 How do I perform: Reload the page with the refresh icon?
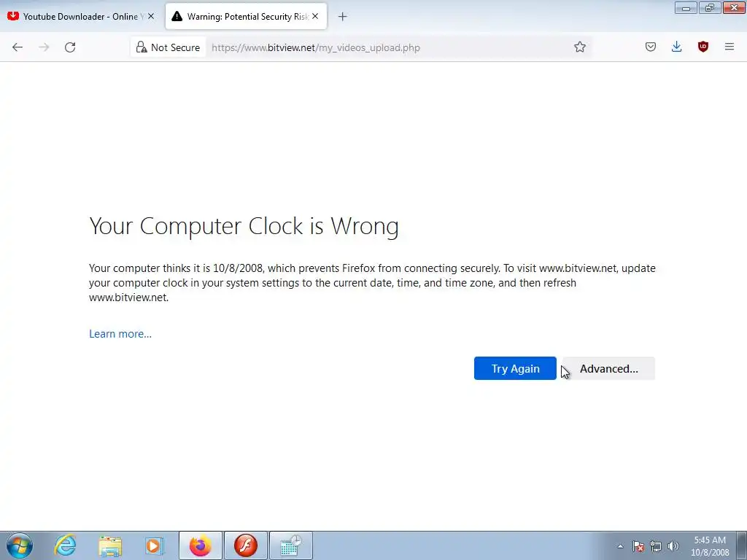point(70,47)
